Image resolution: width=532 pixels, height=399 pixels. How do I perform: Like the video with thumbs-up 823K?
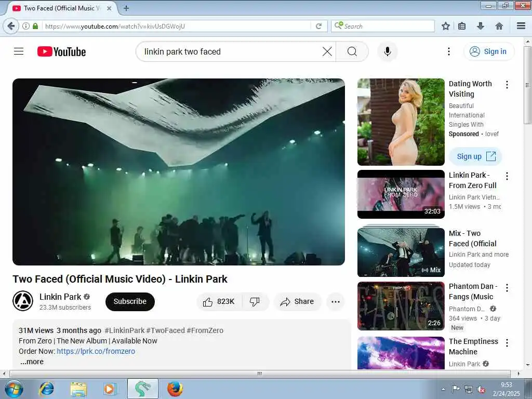219,302
